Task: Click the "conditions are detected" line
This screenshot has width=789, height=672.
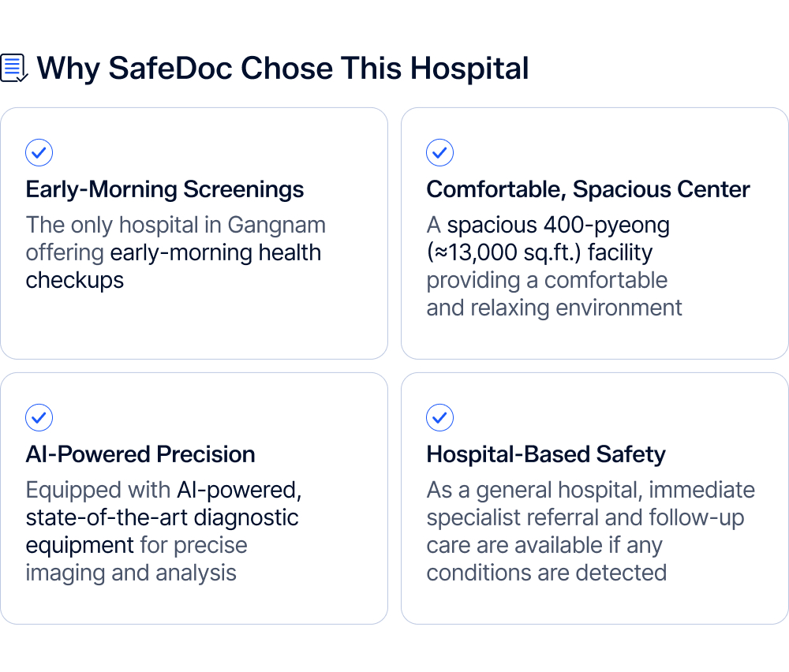Action: (x=546, y=573)
